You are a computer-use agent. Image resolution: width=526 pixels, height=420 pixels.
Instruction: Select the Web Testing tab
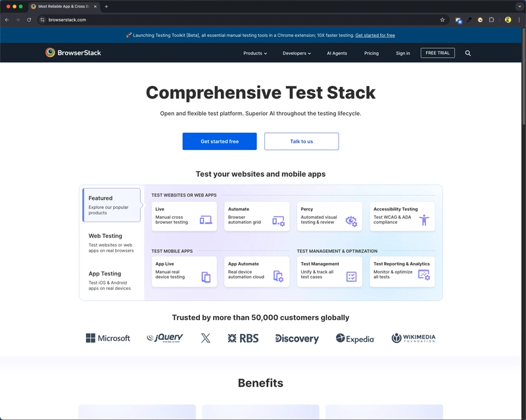click(111, 243)
